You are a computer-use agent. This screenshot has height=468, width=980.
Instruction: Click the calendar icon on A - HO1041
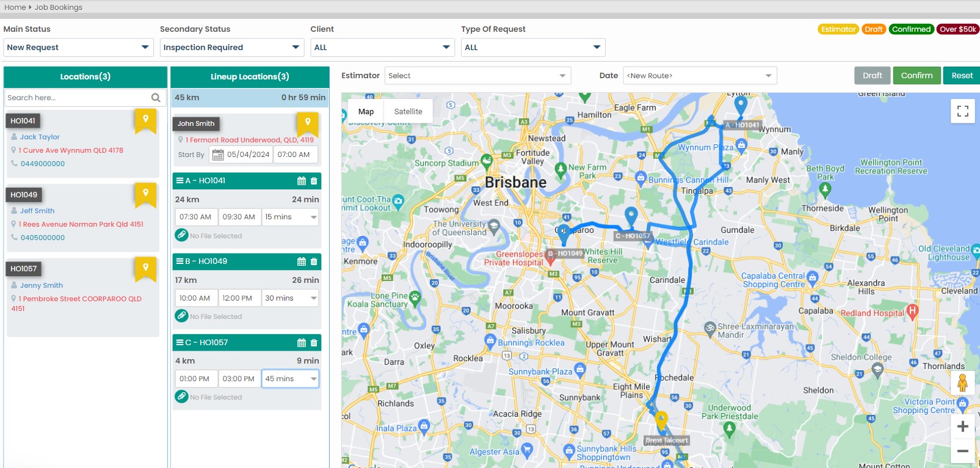[x=301, y=181]
